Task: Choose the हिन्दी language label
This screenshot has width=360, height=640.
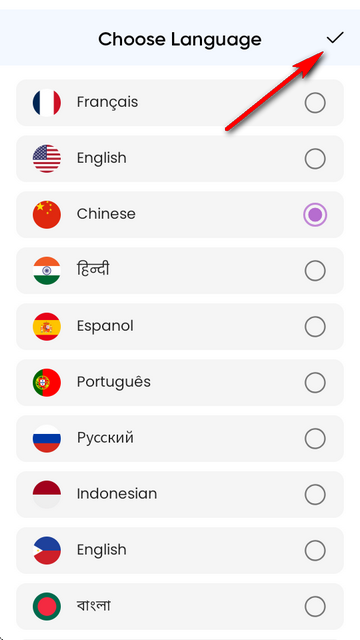Action: 93,270
